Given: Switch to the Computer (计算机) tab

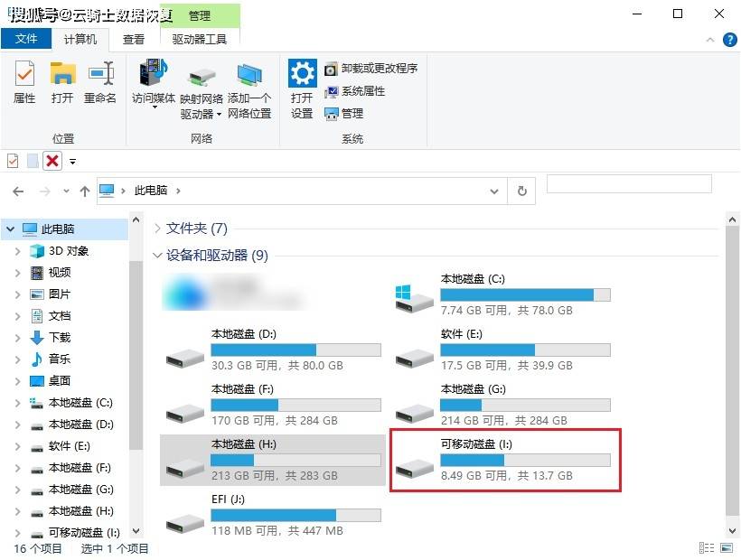Looking at the screenshot, I should pyautogui.click(x=80, y=39).
